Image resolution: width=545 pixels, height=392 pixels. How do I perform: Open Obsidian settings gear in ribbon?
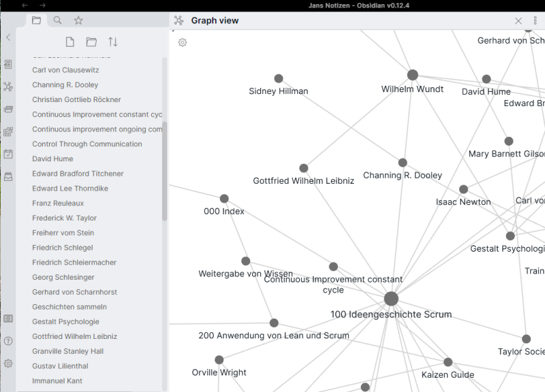(x=8, y=363)
